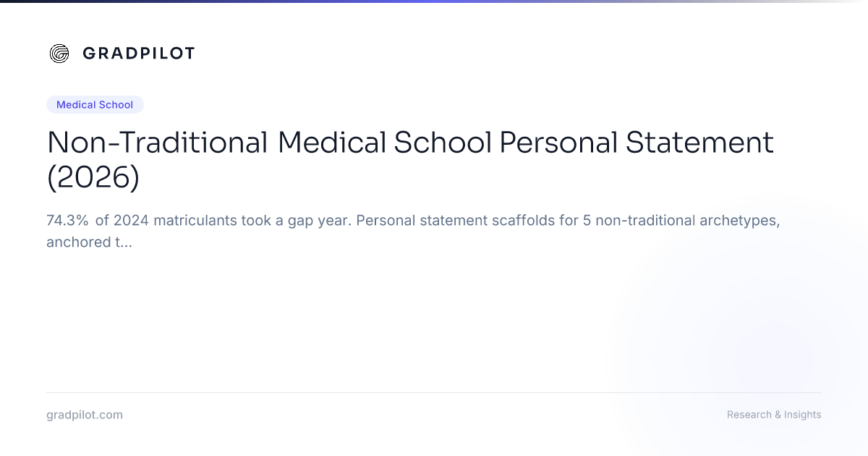The image size is (868, 456).
Task: Open the Research & Insights label
Action: point(774,415)
